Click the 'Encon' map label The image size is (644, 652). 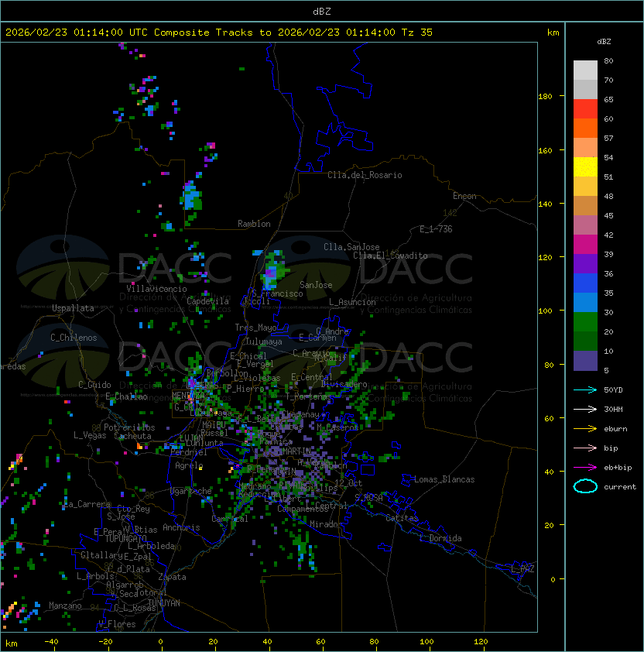point(464,196)
